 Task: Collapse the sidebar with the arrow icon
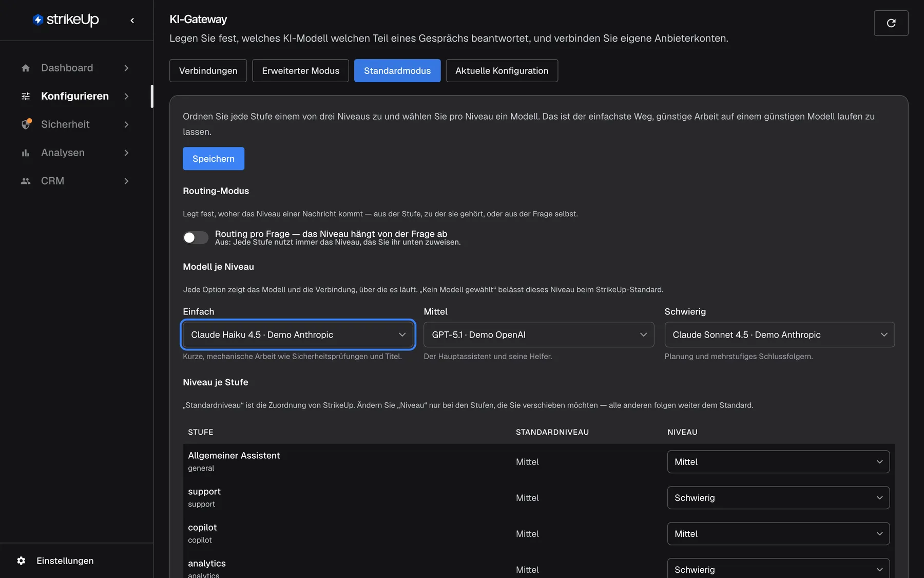pos(132,21)
